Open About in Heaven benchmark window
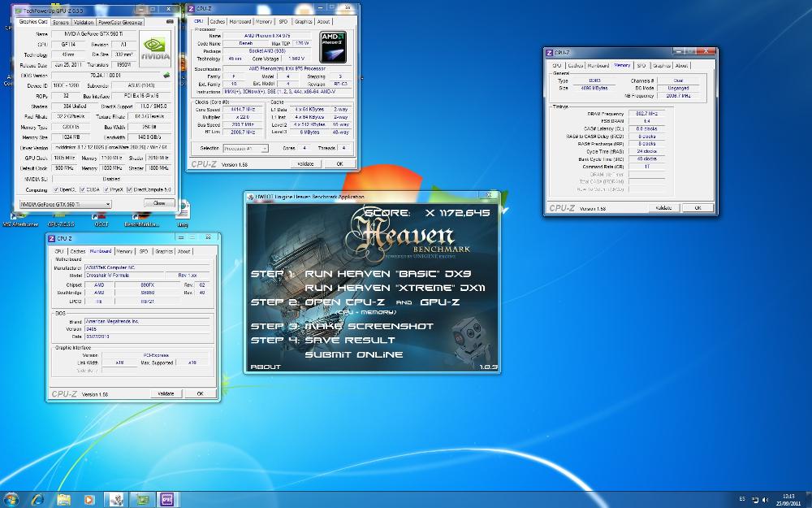This screenshot has height=508, width=812. (266, 367)
